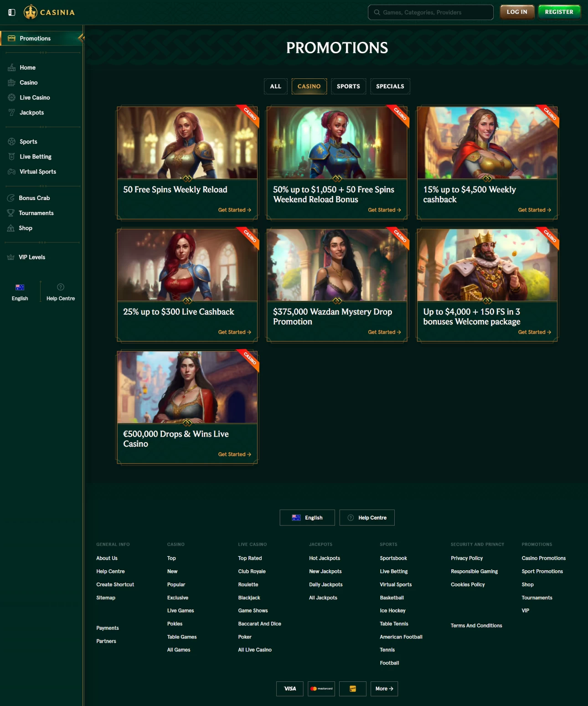The height and width of the screenshot is (706, 588).
Task: Click the VIP Levels crown icon
Action: (x=11, y=257)
